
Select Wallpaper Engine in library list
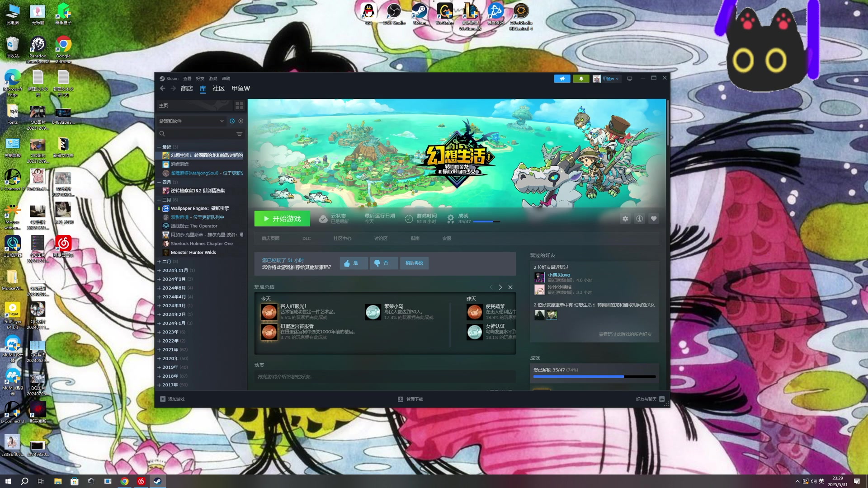[x=200, y=208]
